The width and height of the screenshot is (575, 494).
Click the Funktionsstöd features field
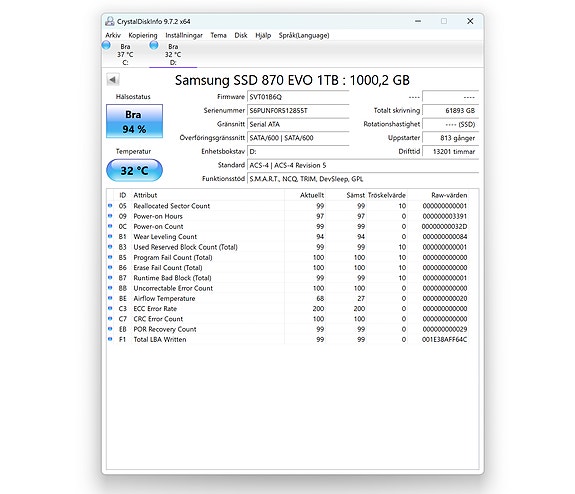[363, 179]
